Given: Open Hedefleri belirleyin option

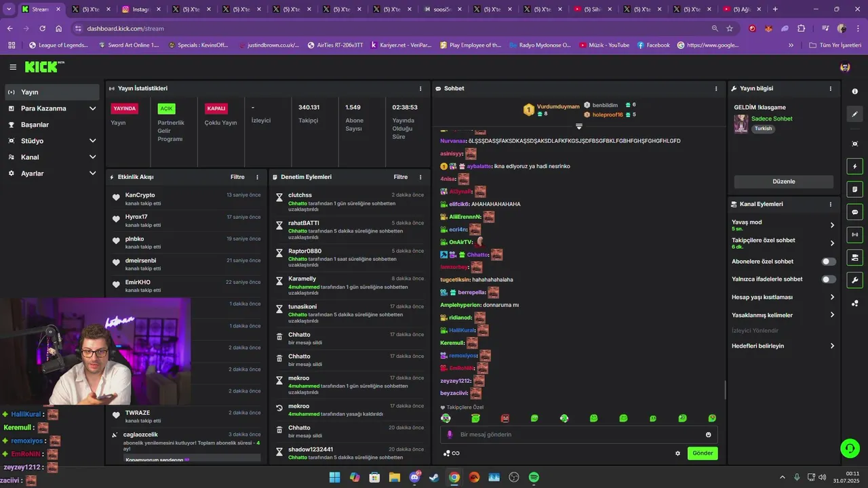Looking at the screenshot, I should [x=783, y=346].
